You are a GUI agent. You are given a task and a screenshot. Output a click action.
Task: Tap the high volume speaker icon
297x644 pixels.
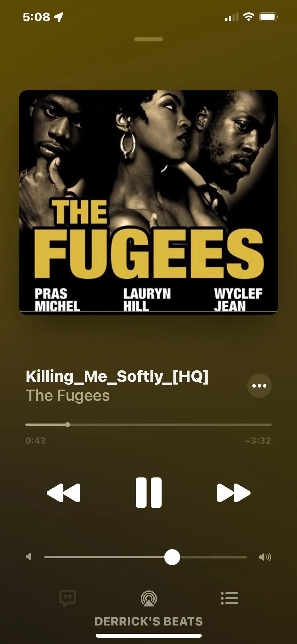(x=265, y=557)
